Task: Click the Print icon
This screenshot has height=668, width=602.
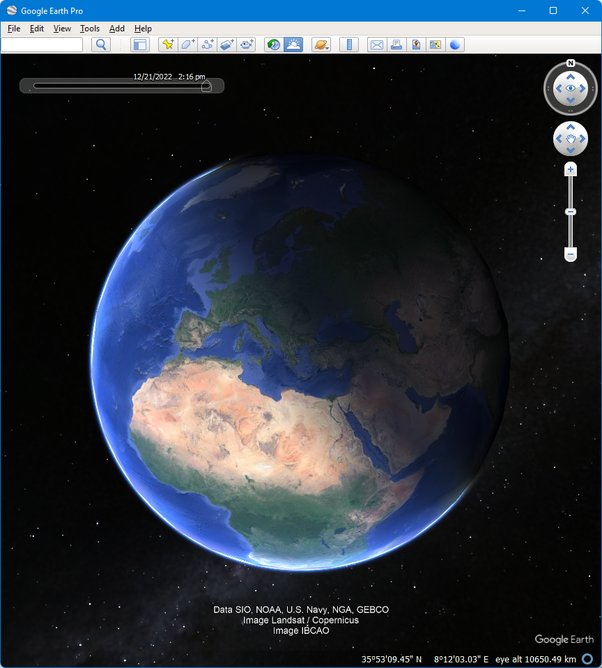Action: (396, 44)
